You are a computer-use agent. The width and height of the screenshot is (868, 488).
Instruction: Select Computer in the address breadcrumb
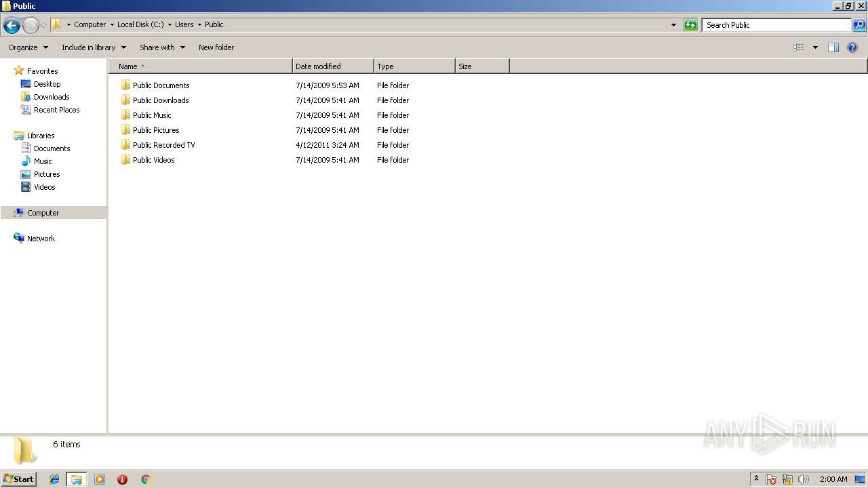point(90,24)
